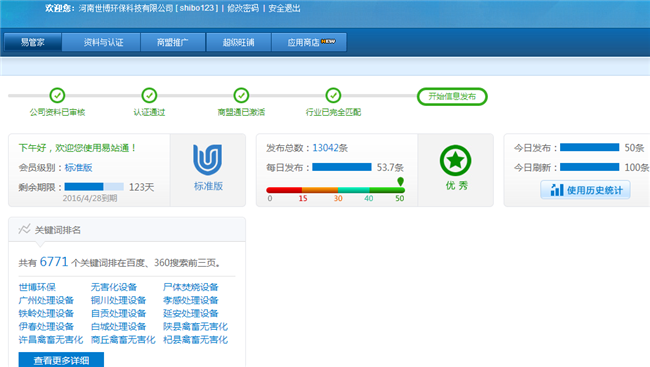Click the 剩余期限 progress bar

click(94, 187)
